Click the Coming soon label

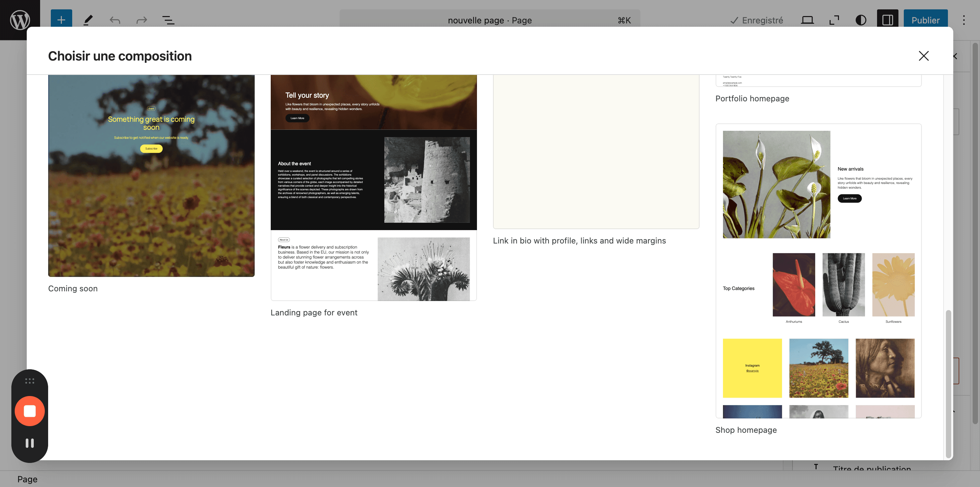[73, 288]
